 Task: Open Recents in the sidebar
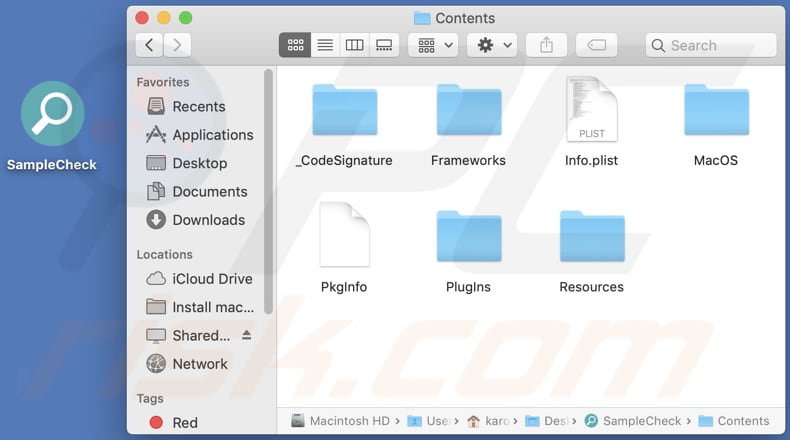[198, 106]
